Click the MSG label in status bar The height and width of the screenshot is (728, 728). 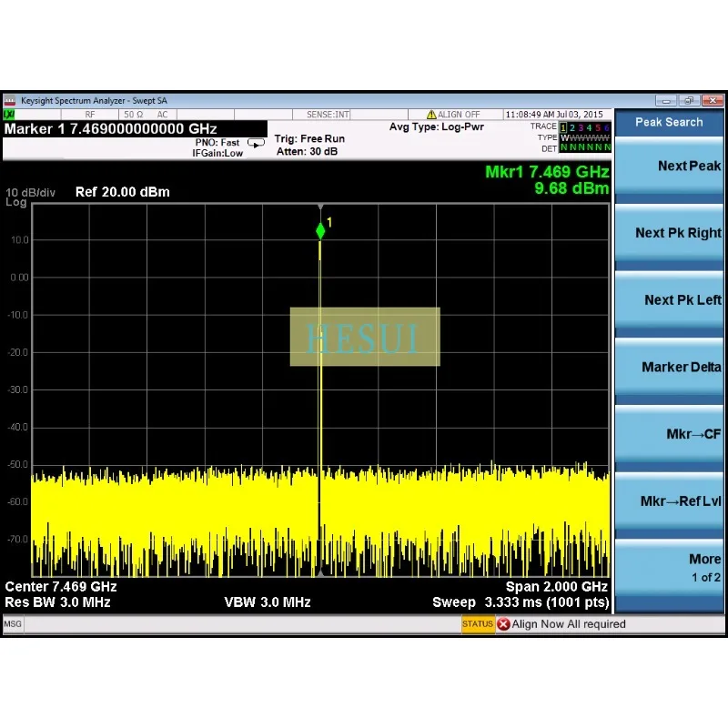click(13, 624)
